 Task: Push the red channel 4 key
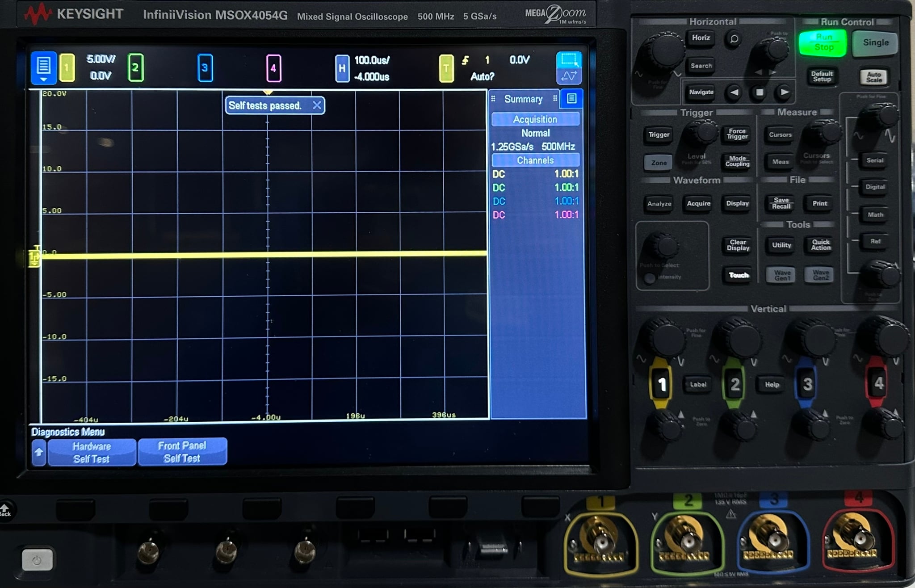point(878,382)
